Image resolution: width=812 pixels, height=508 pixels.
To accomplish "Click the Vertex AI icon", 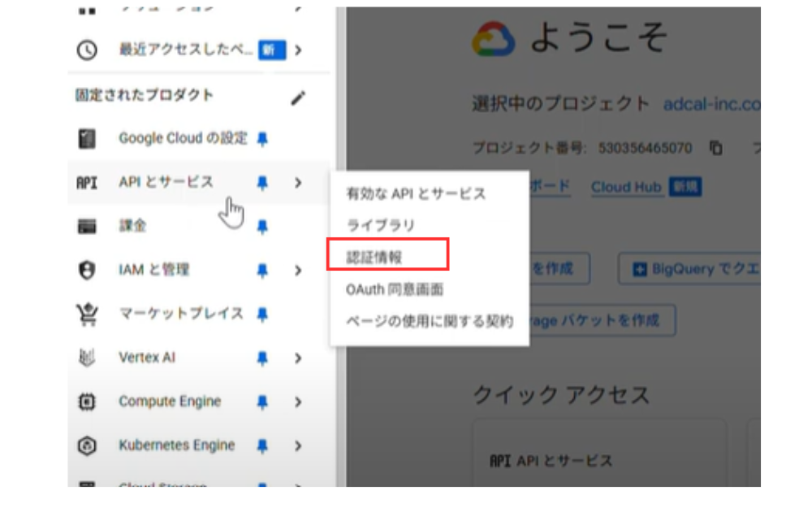I will click(x=87, y=358).
